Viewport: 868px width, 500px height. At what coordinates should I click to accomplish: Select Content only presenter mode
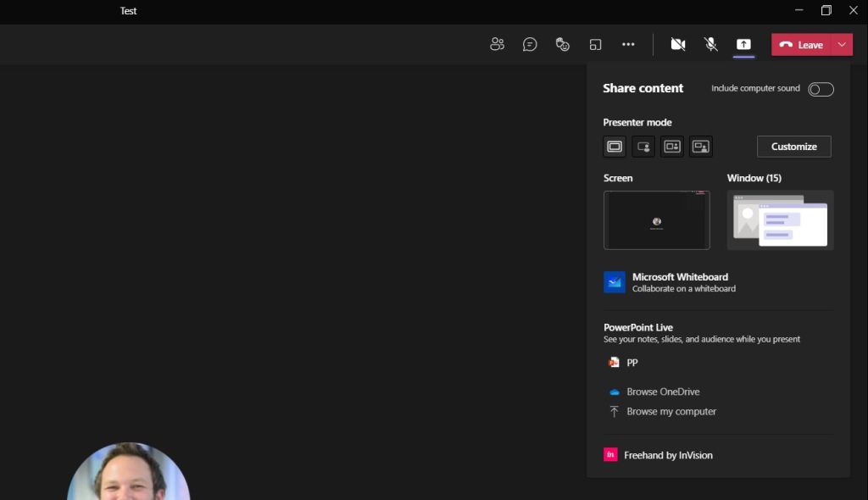pos(615,147)
